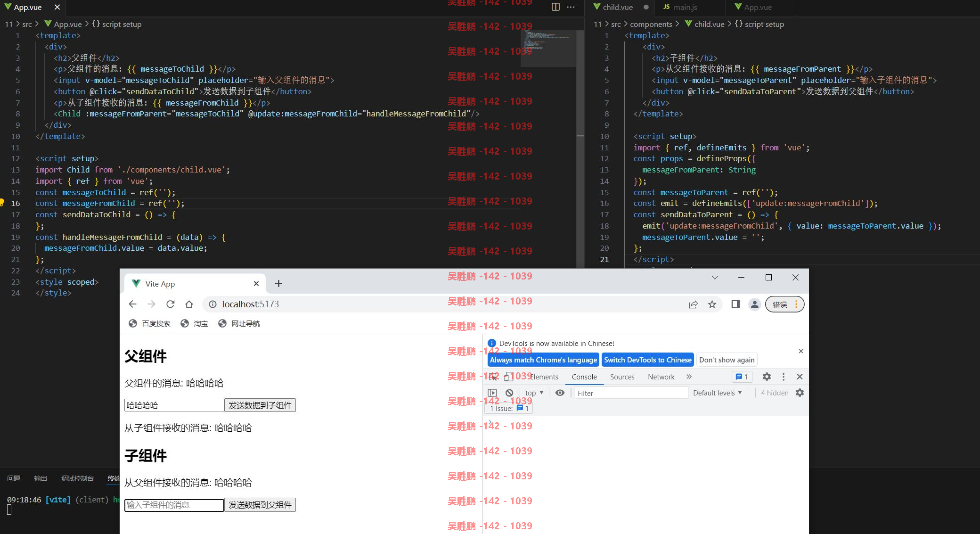Open the top JavaScript context dropdown

tap(534, 393)
